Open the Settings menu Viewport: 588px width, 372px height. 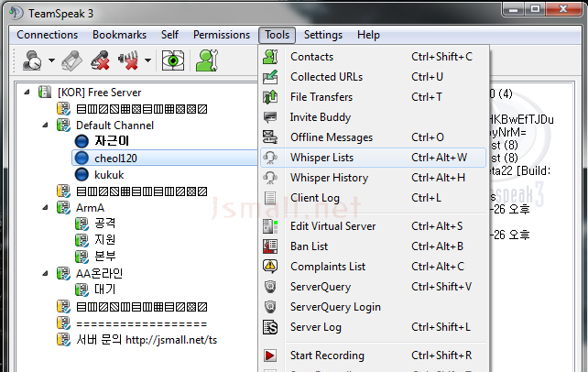coord(323,35)
